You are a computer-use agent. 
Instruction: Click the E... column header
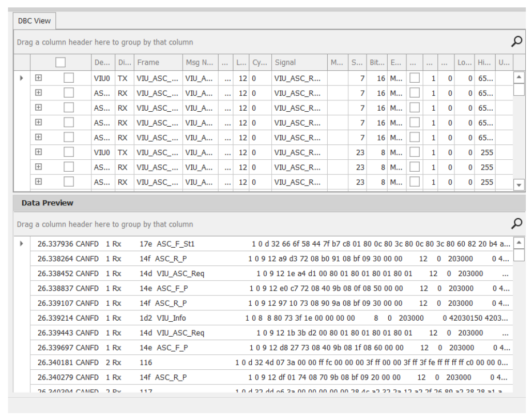[397, 62]
